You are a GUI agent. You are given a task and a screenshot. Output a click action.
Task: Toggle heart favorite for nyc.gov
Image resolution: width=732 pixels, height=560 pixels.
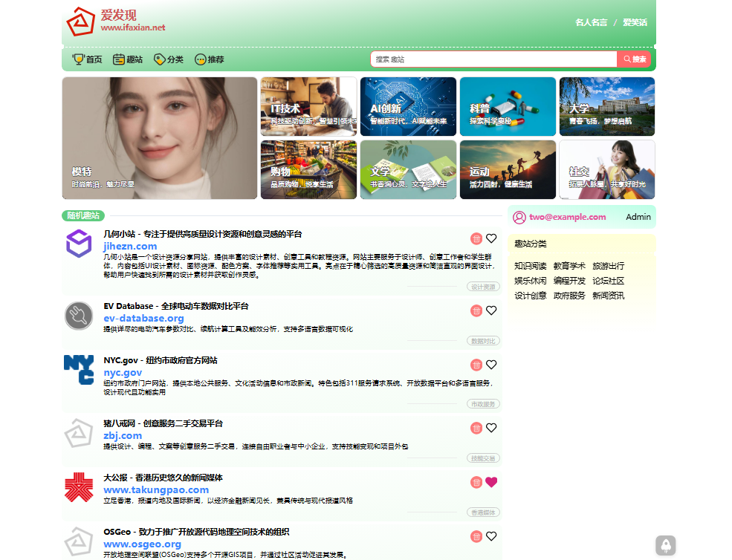point(491,365)
